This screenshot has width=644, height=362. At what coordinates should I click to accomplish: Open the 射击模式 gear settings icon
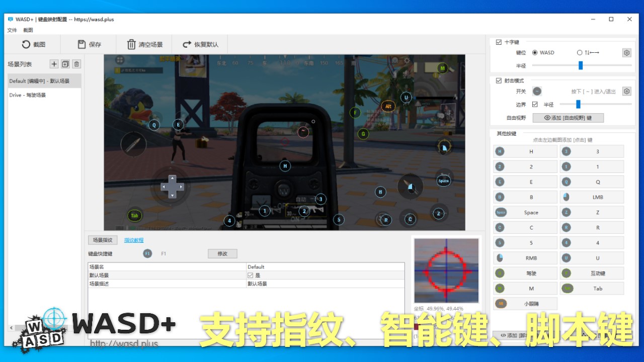coord(626,92)
